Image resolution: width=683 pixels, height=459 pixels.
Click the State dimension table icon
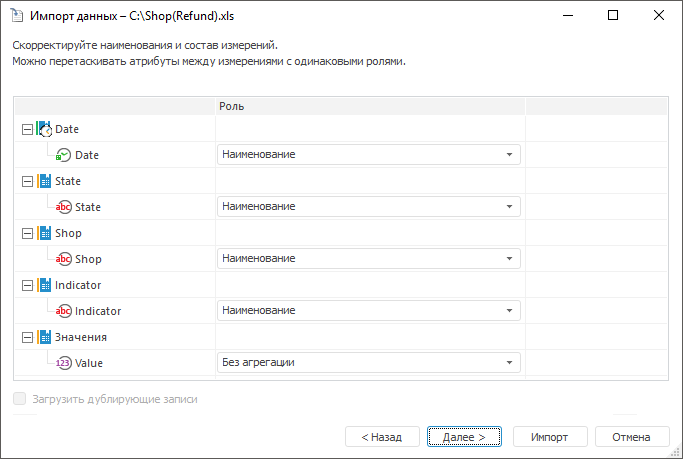coord(44,181)
